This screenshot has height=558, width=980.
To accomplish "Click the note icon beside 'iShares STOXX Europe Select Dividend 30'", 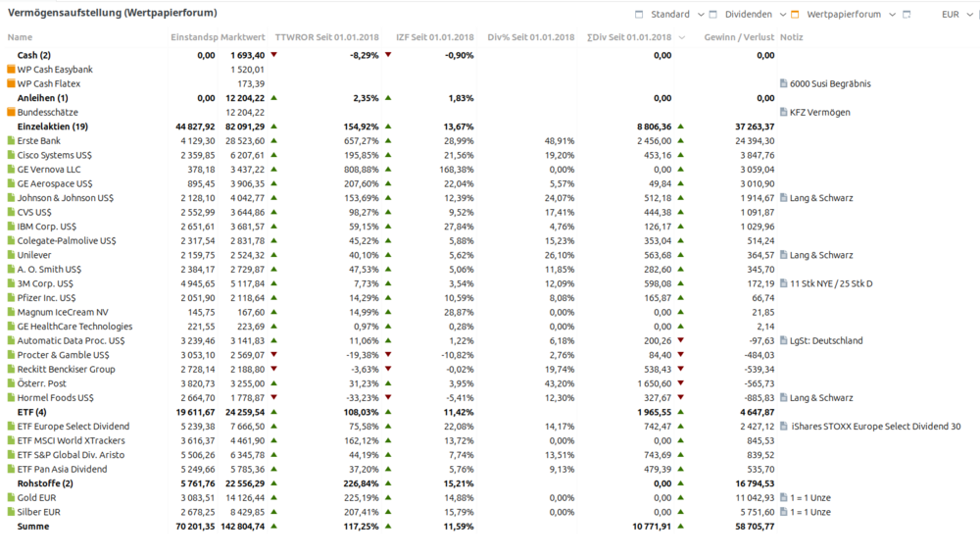I will point(784,426).
